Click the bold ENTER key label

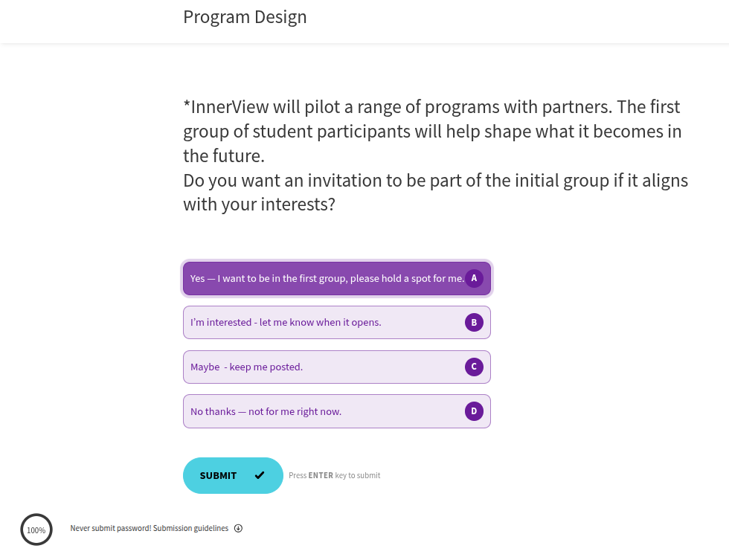pyautogui.click(x=321, y=475)
